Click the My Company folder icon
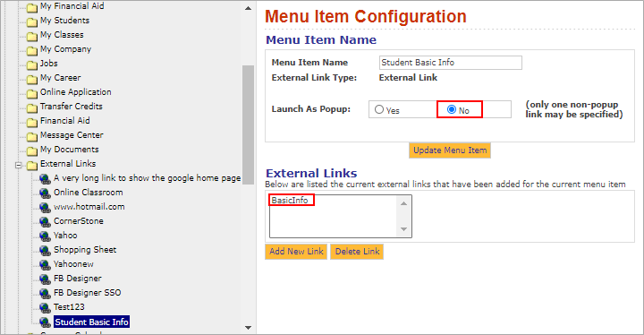The image size is (644, 335). click(31, 51)
